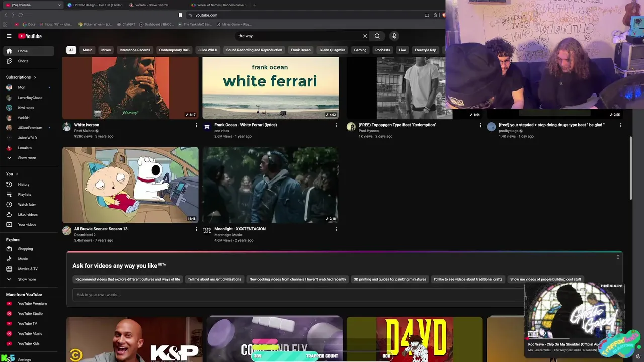Viewport: 644px width, 362px height.
Task: Open the ChatGPT bookmark in the bookmarks bar
Action: click(x=126, y=24)
